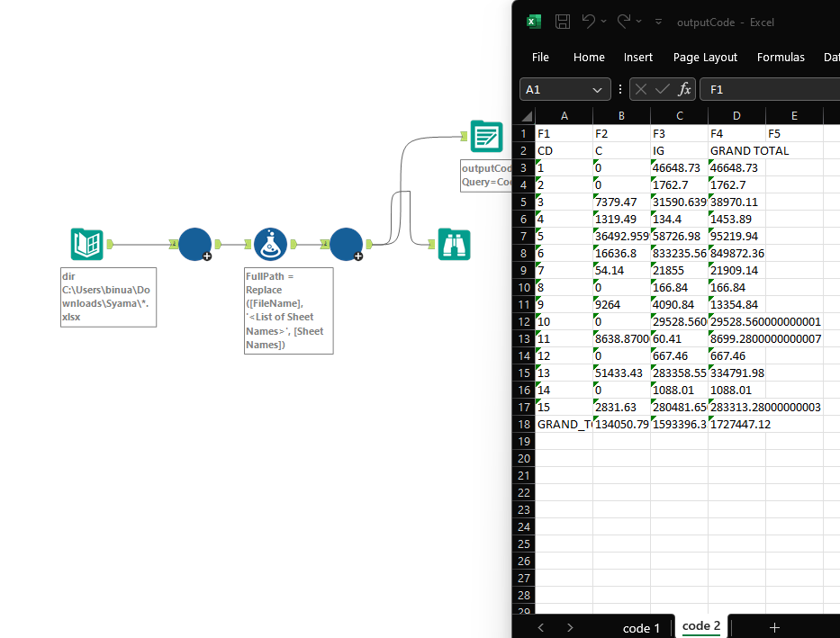Click cell containing GRAND TOTAL in row 2
The height and width of the screenshot is (638, 840).
click(x=736, y=151)
